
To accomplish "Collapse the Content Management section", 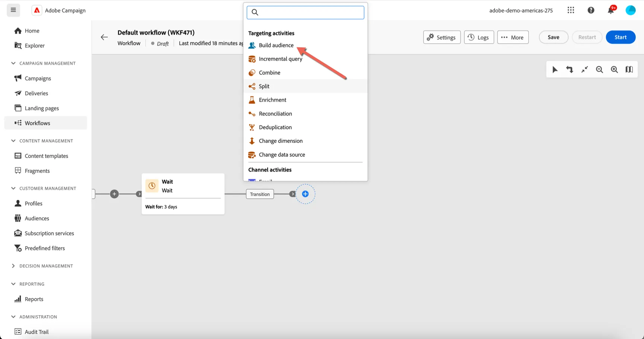I will click(x=13, y=141).
